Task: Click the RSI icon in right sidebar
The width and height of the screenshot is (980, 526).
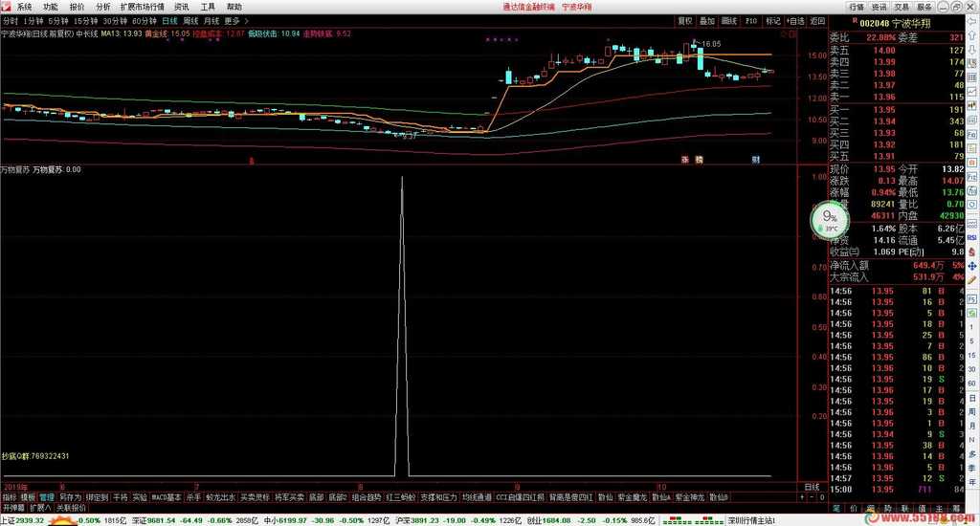Action: (x=972, y=238)
